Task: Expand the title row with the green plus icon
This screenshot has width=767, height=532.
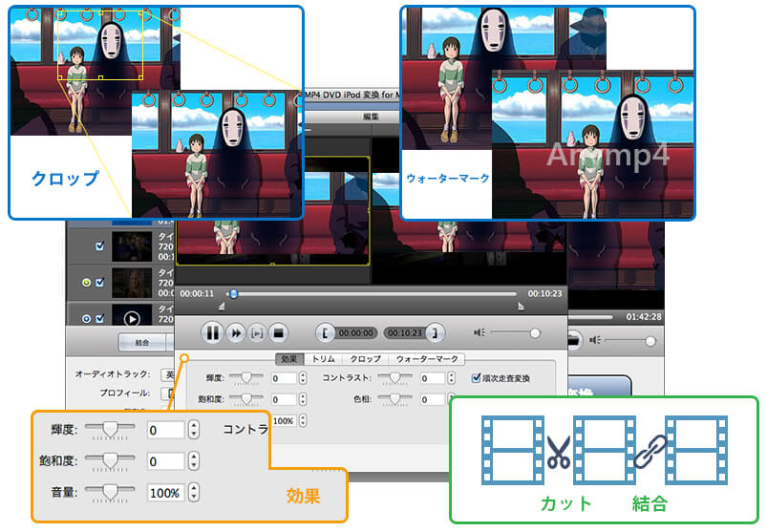Action: pos(87,283)
